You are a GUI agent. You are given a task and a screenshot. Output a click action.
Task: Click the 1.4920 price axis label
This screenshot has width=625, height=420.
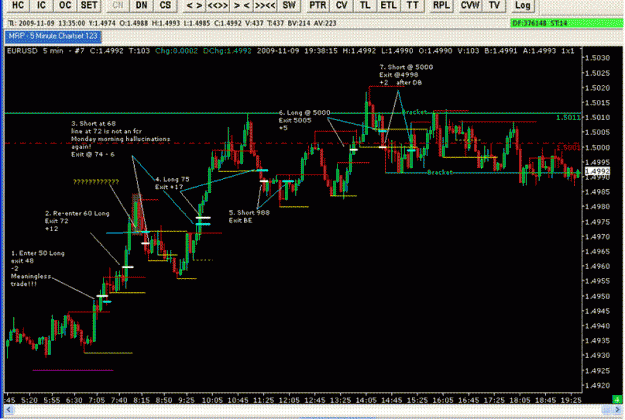[x=597, y=385]
